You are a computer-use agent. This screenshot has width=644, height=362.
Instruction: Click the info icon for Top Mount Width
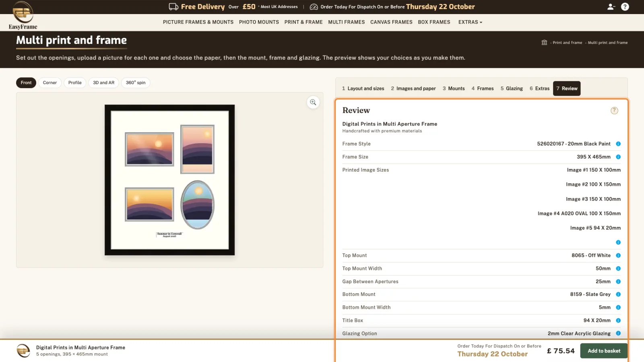pyautogui.click(x=618, y=269)
